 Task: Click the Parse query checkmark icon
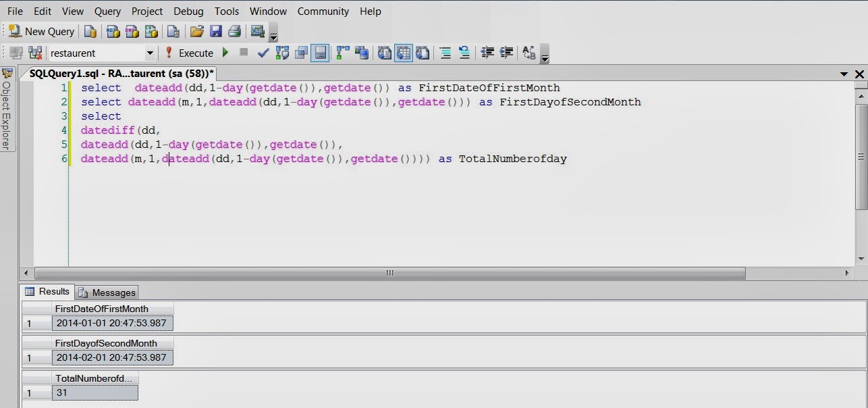[263, 53]
